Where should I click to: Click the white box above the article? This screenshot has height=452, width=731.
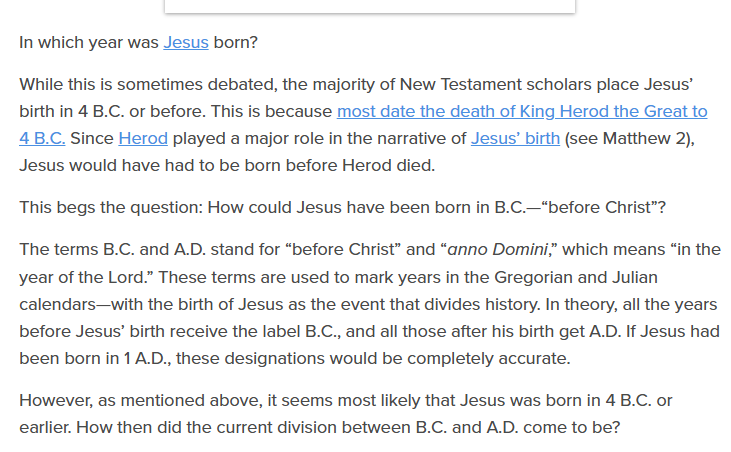click(x=370, y=6)
